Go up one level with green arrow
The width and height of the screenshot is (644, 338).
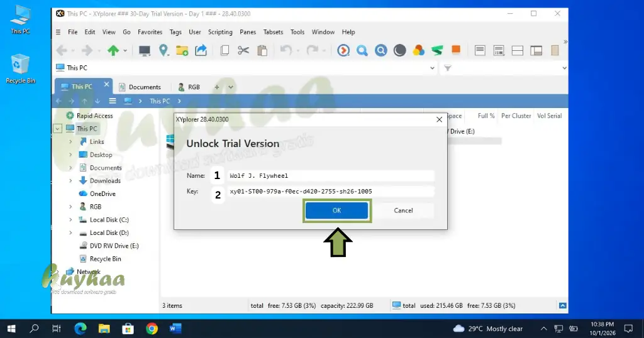coord(113,50)
